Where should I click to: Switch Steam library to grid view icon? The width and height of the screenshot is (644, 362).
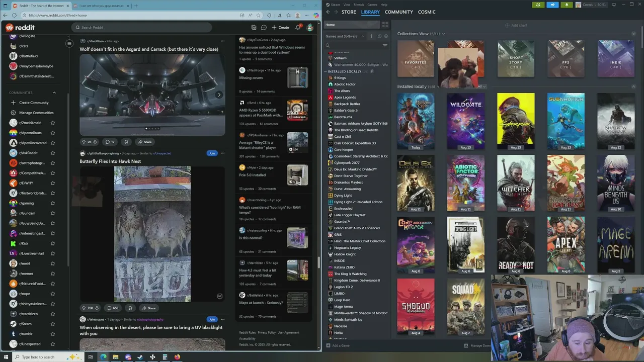pyautogui.click(x=385, y=25)
